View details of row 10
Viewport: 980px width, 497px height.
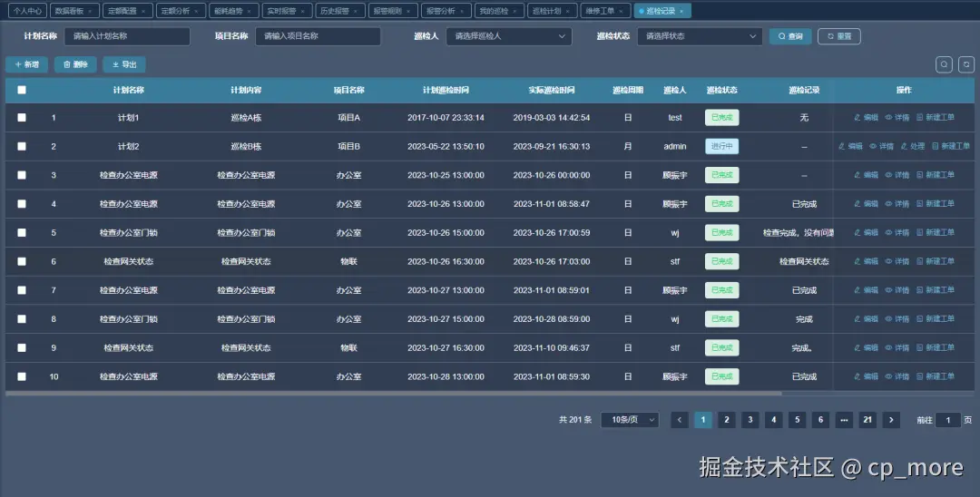(897, 375)
